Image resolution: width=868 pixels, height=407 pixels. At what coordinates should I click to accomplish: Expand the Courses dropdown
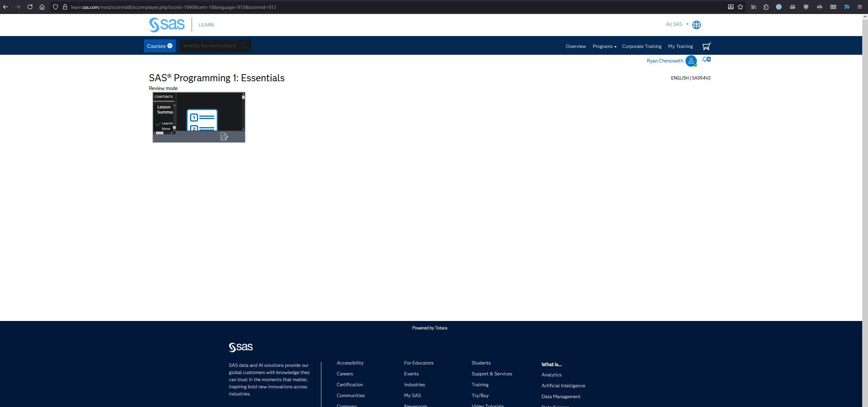click(160, 46)
